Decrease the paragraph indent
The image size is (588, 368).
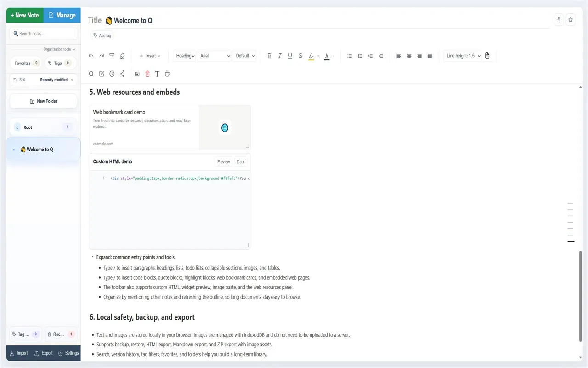[381, 56]
